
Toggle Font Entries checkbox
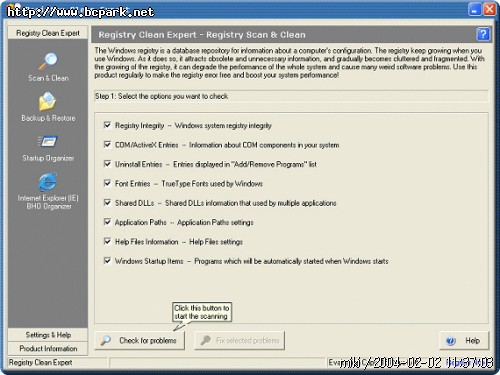107,183
